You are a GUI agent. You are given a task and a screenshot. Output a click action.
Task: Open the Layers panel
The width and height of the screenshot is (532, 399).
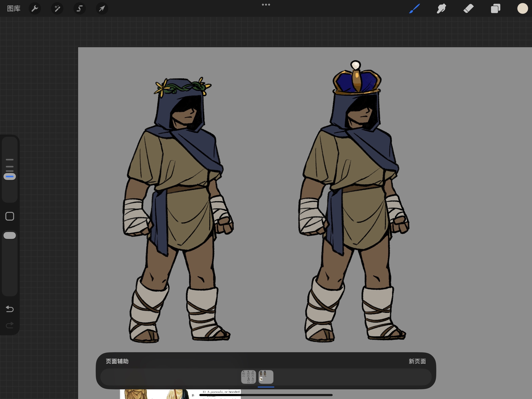click(x=495, y=9)
